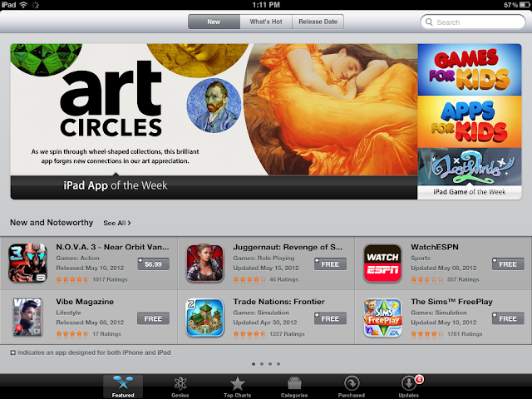Select the New segment
The height and width of the screenshot is (399, 532).
click(x=214, y=22)
